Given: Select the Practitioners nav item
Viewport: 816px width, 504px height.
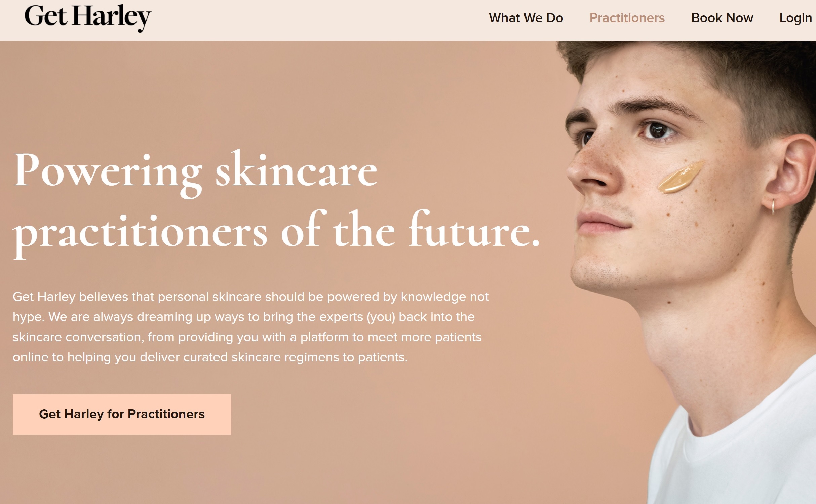Looking at the screenshot, I should point(627,18).
